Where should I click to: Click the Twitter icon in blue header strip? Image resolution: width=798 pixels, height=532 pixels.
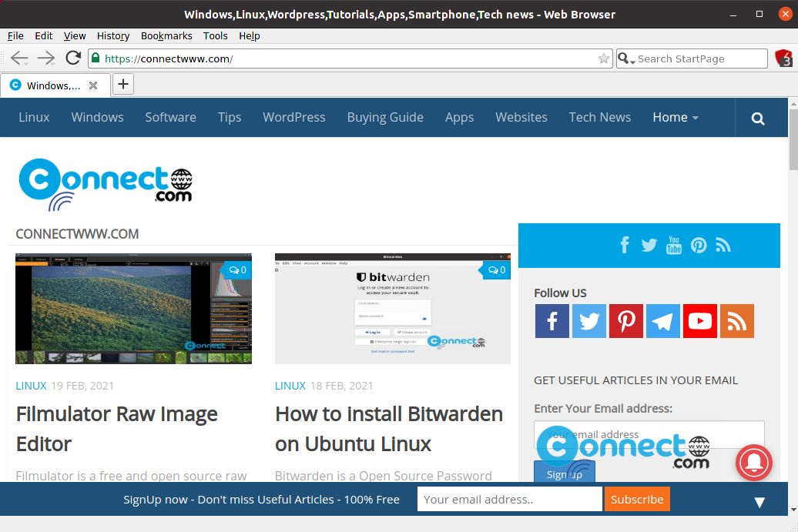coord(649,245)
